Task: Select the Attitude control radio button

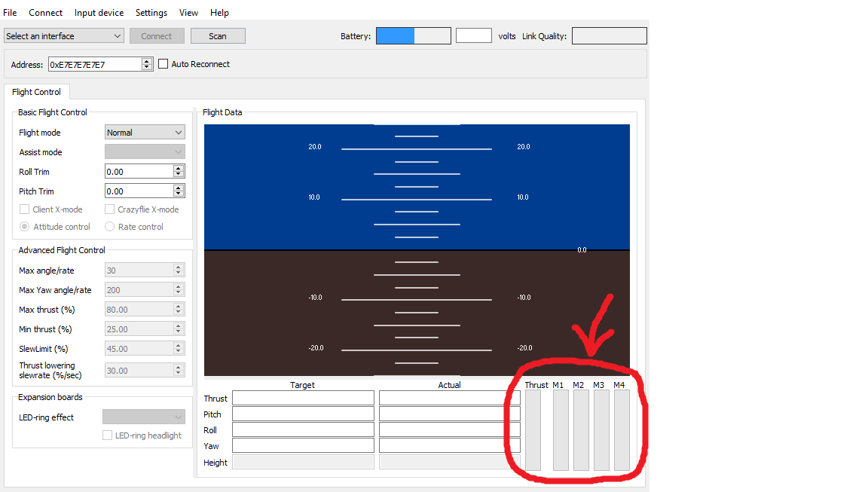Action: click(24, 226)
